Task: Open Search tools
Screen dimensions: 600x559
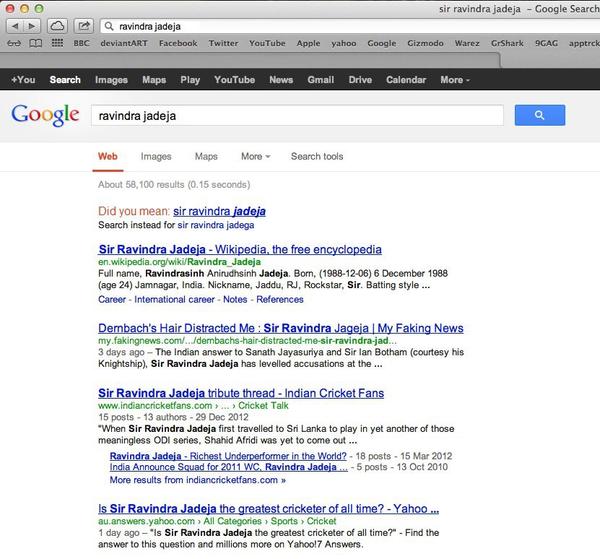Action: pos(317,156)
